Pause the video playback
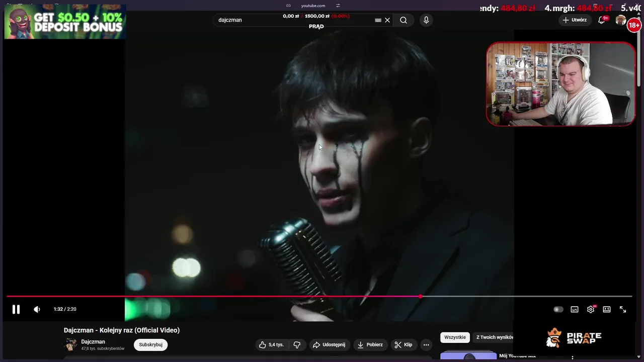This screenshot has height=362, width=644. (x=16, y=309)
